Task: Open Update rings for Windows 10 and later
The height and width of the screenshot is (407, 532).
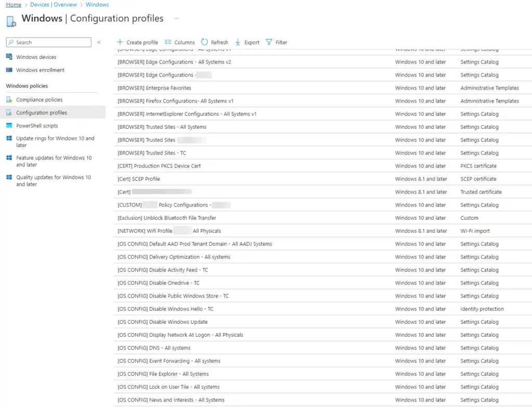Action: coord(55,141)
